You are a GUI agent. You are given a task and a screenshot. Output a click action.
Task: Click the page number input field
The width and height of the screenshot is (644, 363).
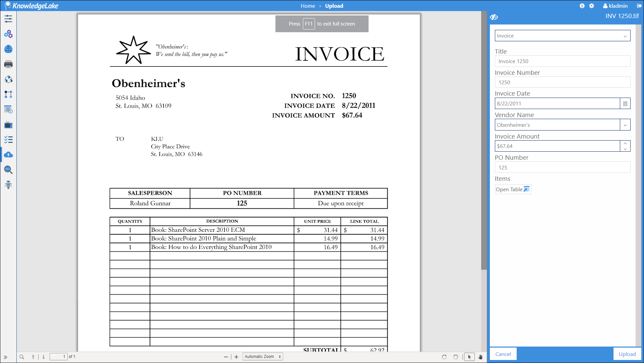[58, 357]
